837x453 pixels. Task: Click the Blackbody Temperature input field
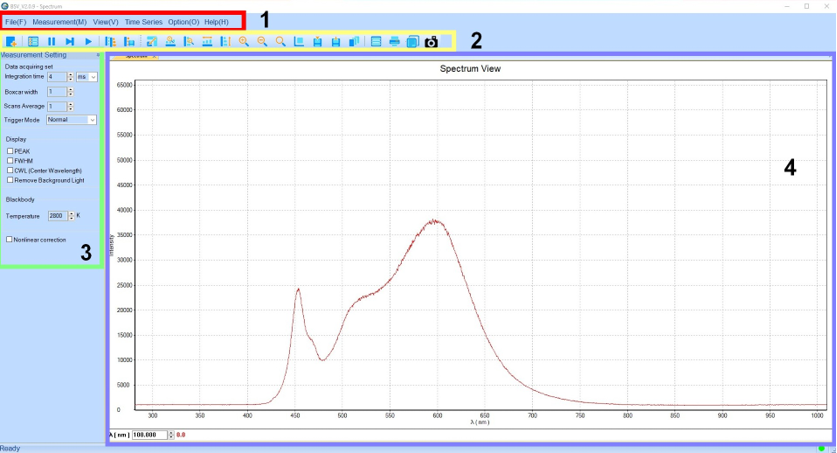tap(56, 216)
